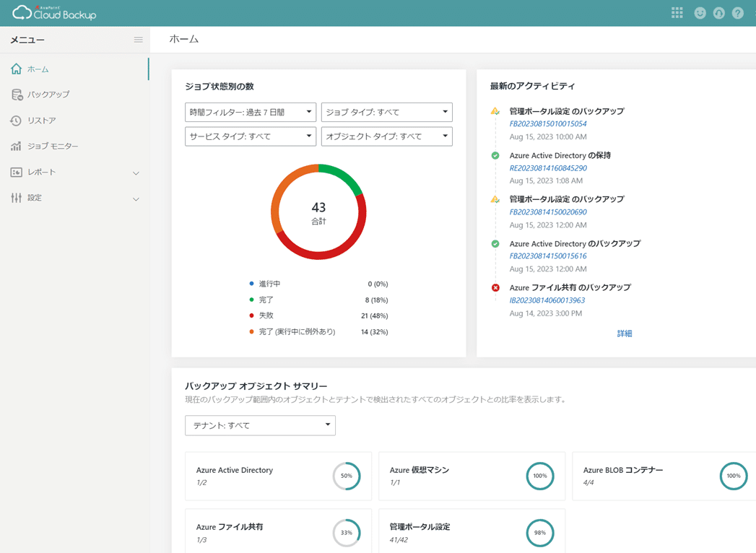Click the Aug 15, 2023 1:08 AM timestamp
This screenshot has width=756, height=553.
click(x=547, y=180)
